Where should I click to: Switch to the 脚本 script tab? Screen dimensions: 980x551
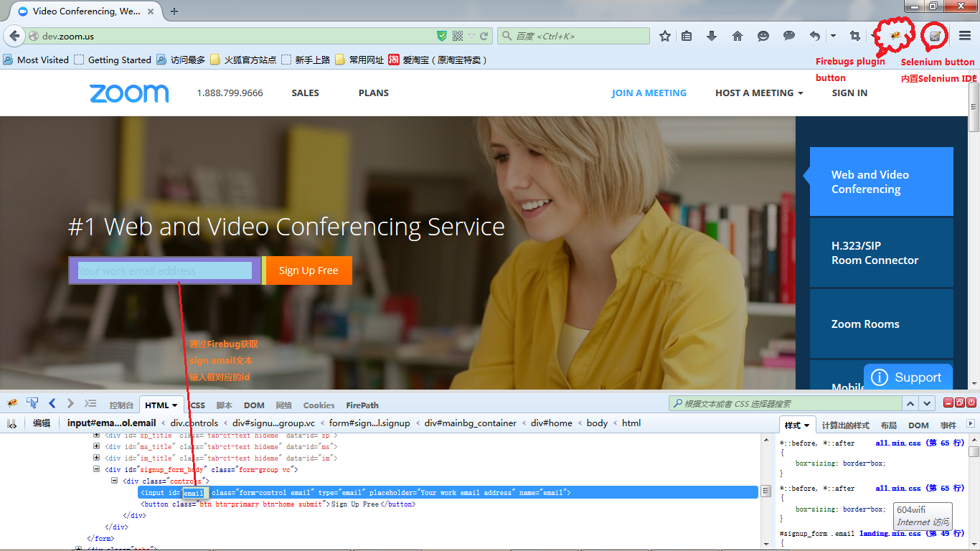click(225, 405)
